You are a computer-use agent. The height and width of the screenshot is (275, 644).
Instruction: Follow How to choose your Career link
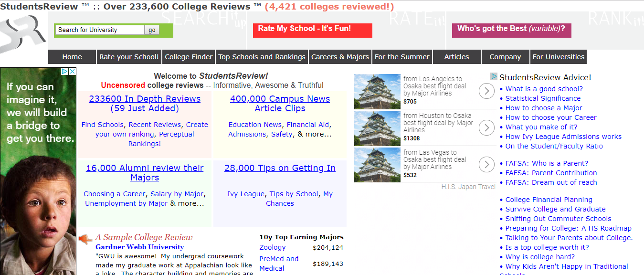551,117
